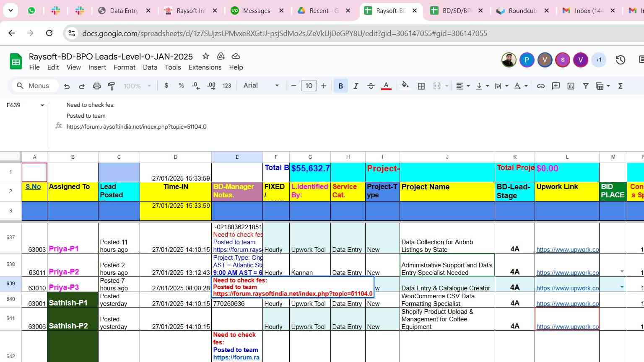The height and width of the screenshot is (362, 644).
Task: Click the Create a filter icon
Action: (586, 86)
